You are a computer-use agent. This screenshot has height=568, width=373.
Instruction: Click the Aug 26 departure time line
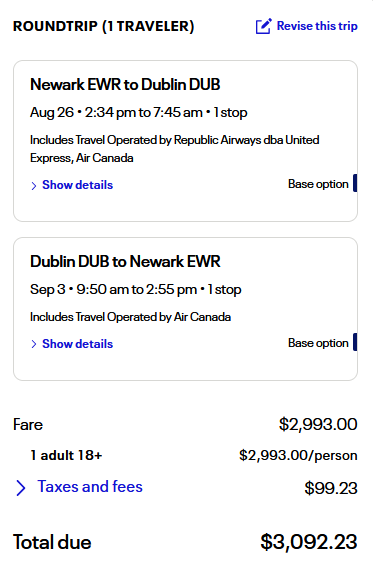point(139,113)
